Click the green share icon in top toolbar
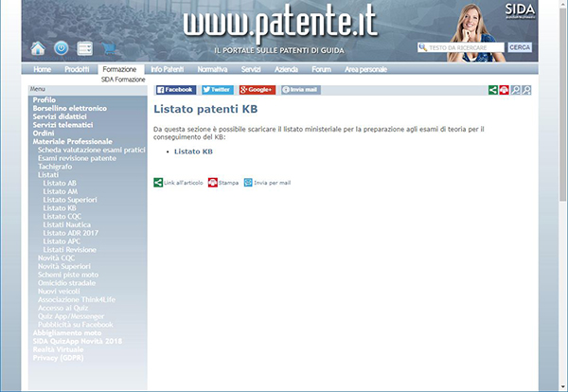Image resolution: width=568 pixels, height=392 pixels. 493,90
